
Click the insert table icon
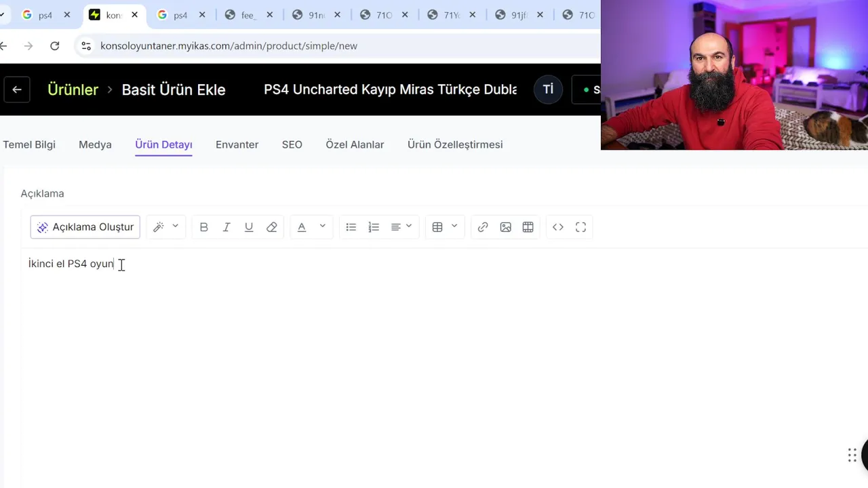[x=437, y=227]
